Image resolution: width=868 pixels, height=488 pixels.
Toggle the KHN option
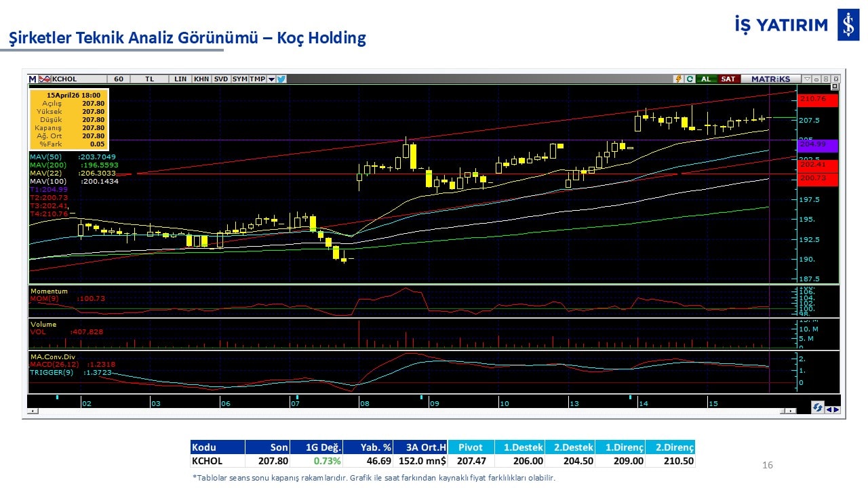tap(201, 79)
